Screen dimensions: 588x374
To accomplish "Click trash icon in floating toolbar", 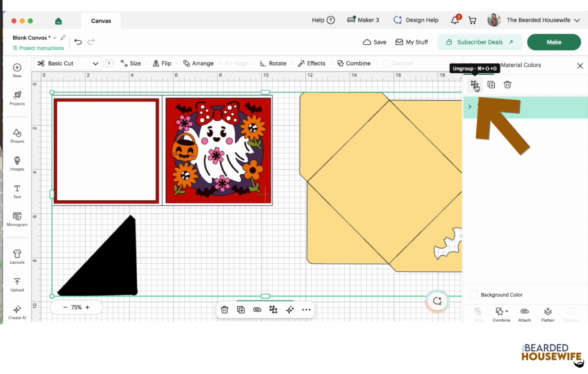I will click(x=225, y=310).
